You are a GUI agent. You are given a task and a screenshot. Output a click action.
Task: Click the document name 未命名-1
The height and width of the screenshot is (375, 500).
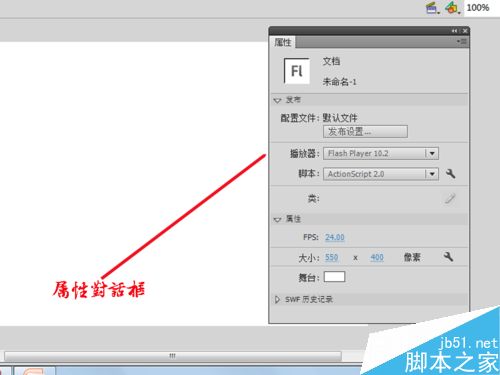click(340, 82)
